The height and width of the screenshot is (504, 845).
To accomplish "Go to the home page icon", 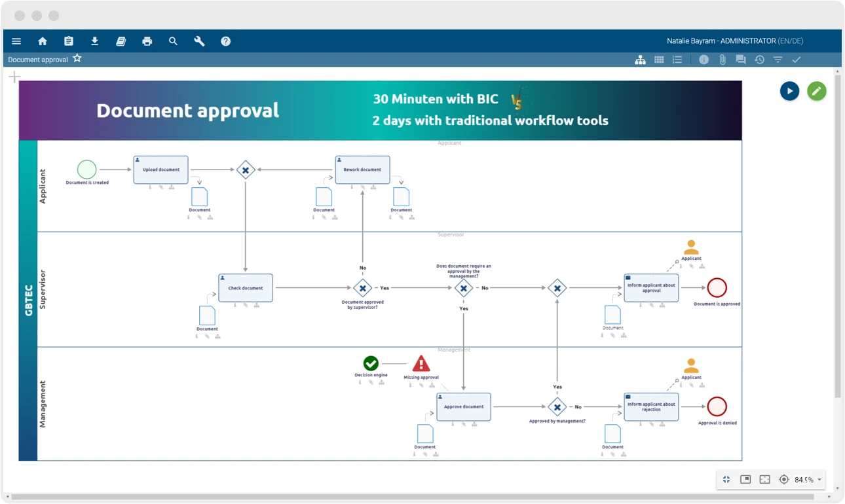I will tap(43, 41).
